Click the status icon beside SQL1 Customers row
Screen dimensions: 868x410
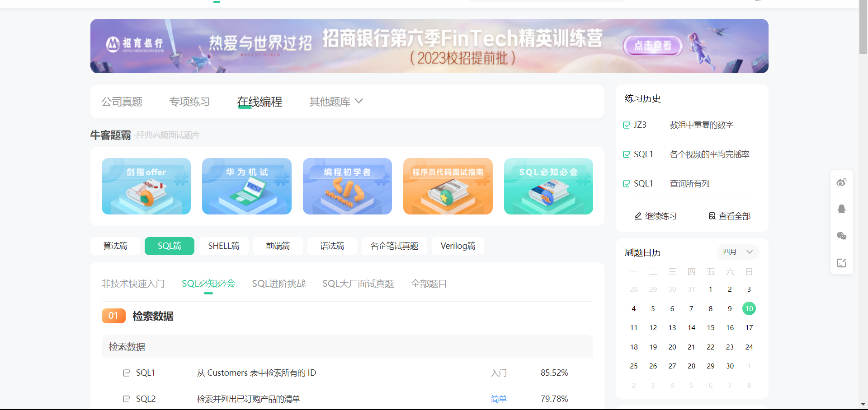(x=127, y=373)
